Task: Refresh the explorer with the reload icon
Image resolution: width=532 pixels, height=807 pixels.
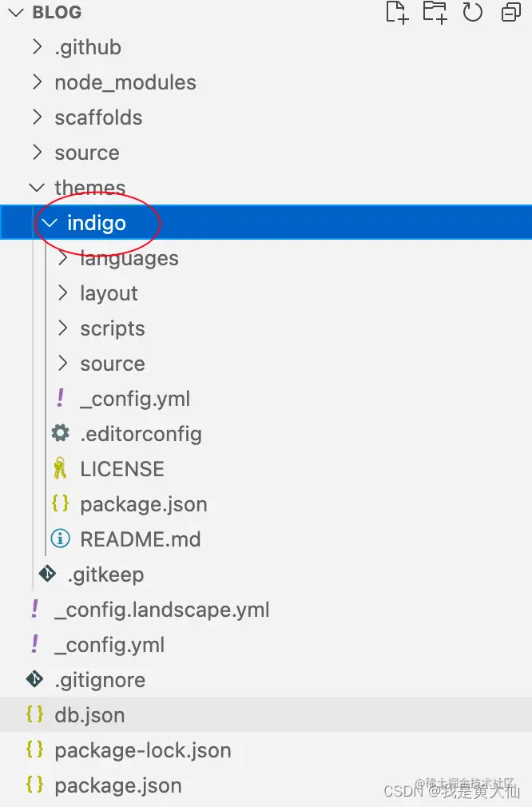Action: tap(472, 12)
